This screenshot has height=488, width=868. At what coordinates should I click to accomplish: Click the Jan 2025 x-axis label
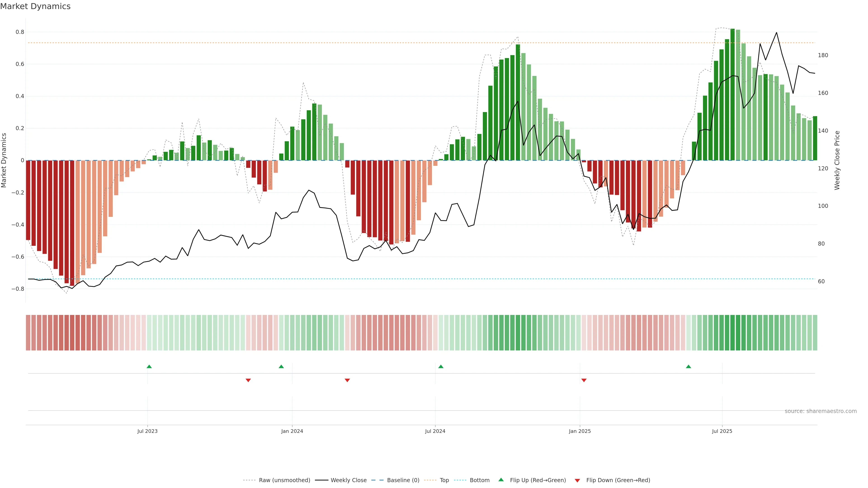point(580,431)
